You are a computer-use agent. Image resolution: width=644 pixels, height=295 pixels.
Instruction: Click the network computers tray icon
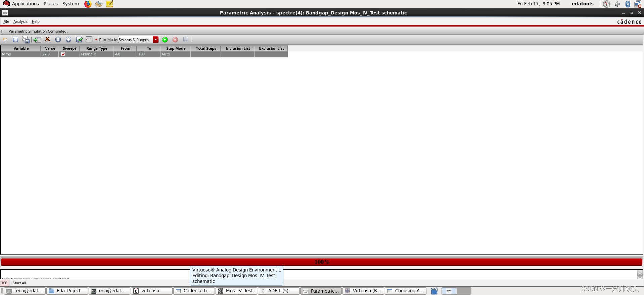point(638,4)
